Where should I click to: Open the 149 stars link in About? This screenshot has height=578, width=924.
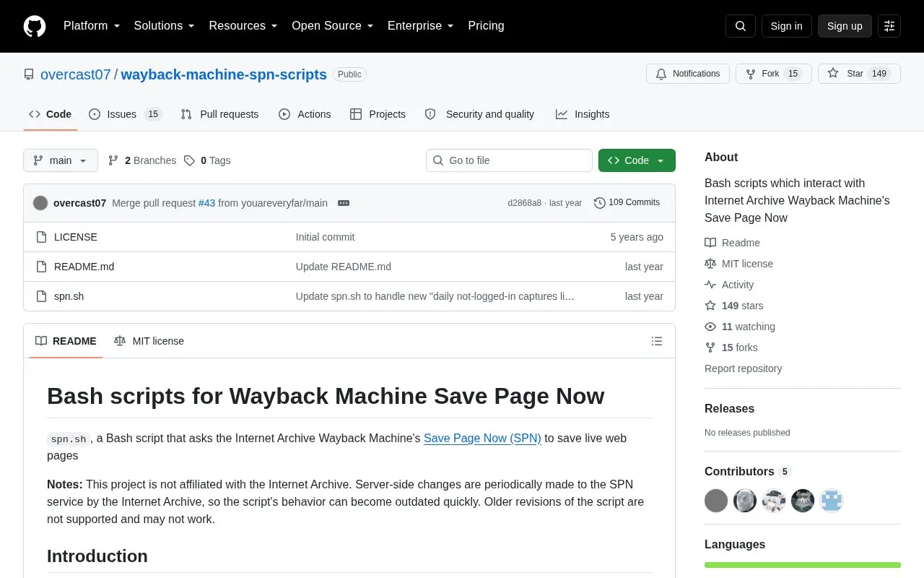tap(734, 306)
